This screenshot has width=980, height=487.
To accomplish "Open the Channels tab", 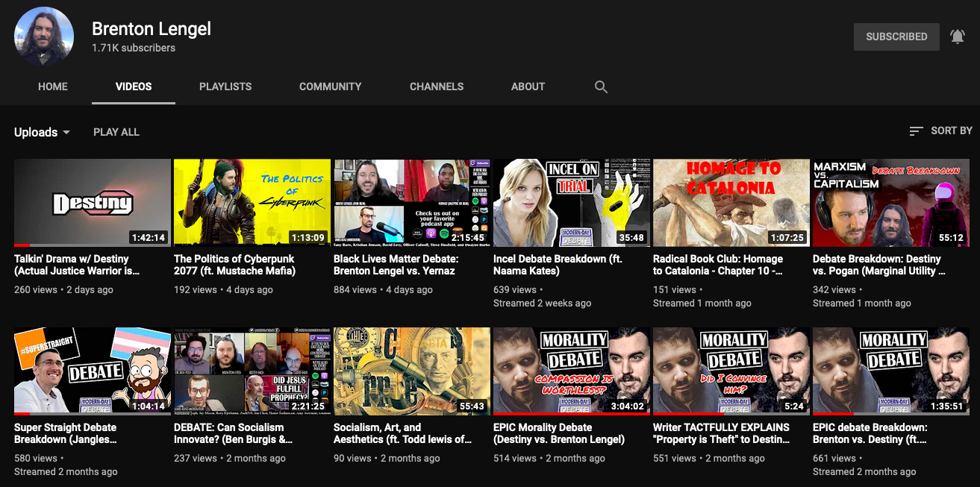I will [x=437, y=87].
